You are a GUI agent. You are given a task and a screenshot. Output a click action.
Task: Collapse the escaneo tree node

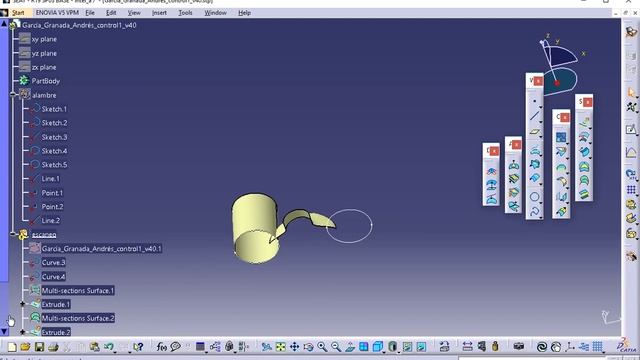click(13, 234)
